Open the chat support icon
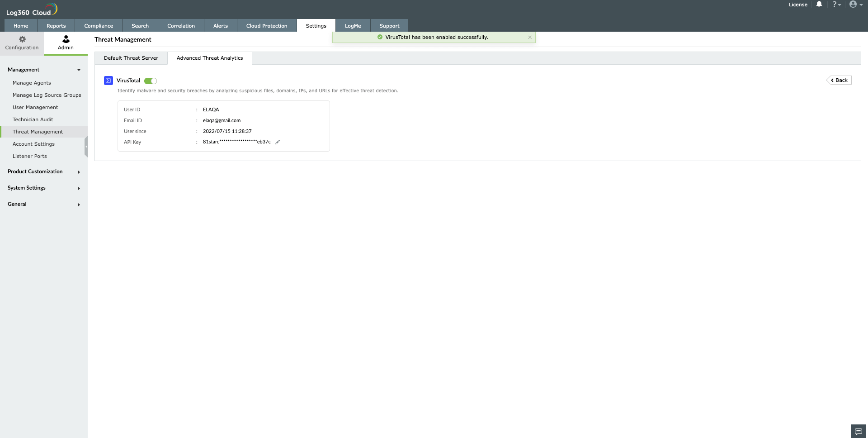 pos(859,431)
